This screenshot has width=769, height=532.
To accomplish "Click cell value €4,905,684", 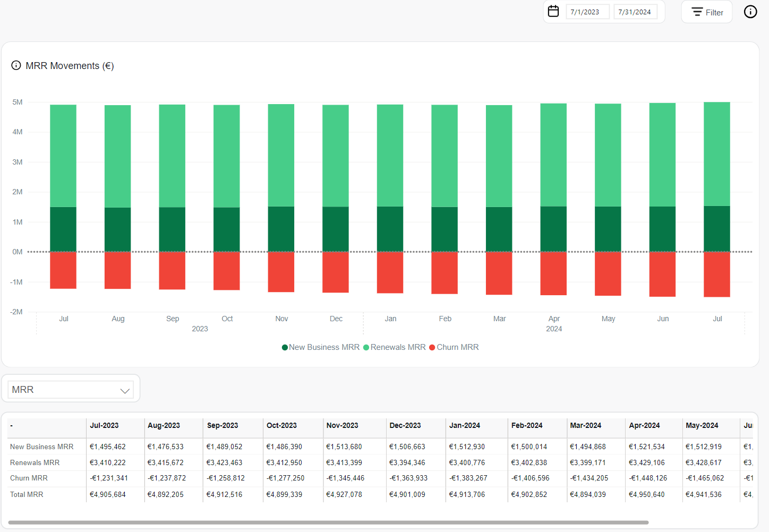I will [108, 494].
